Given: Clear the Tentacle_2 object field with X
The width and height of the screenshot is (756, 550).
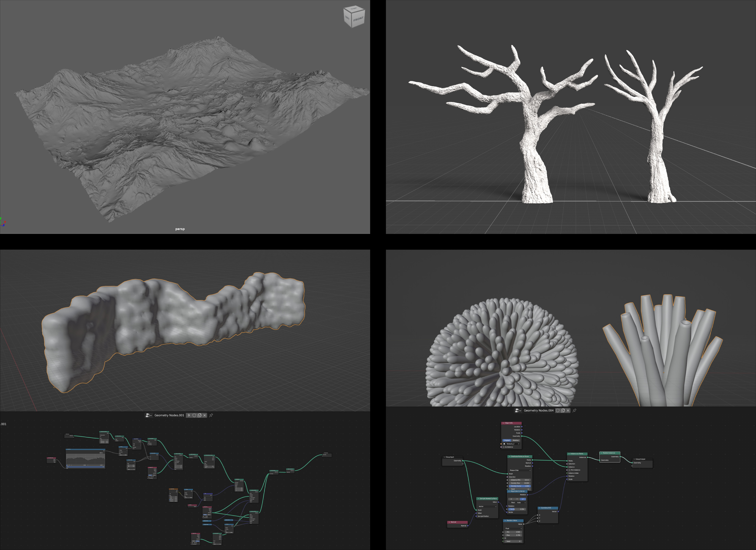Looking at the screenshot, I should (519, 444).
